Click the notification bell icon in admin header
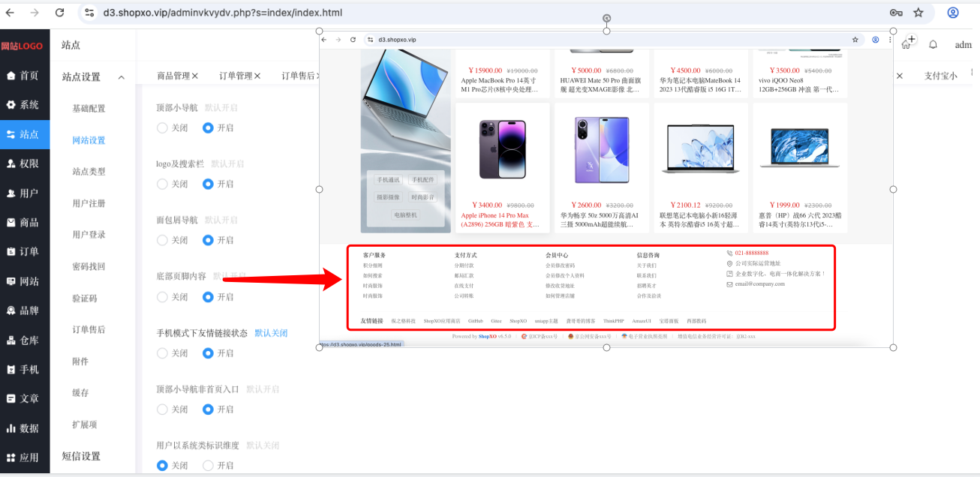 point(933,45)
